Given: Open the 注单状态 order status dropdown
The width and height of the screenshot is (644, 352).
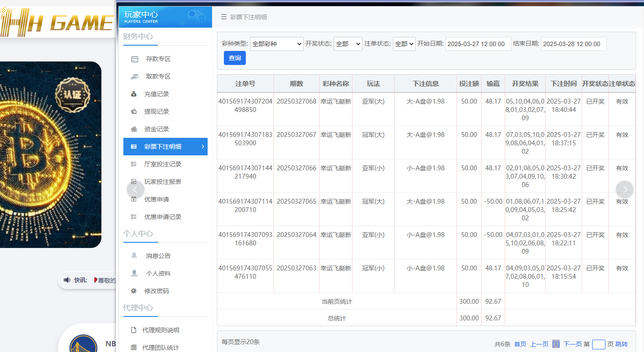Looking at the screenshot, I should (404, 44).
